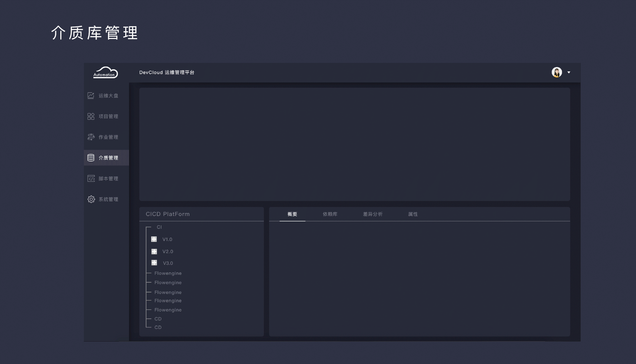Click the user avatar picture
Image resolution: width=636 pixels, height=364 pixels.
(556, 72)
